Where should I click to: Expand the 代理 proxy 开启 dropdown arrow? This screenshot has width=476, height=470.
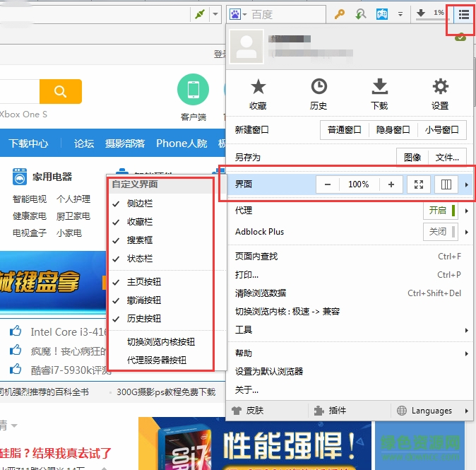click(466, 211)
